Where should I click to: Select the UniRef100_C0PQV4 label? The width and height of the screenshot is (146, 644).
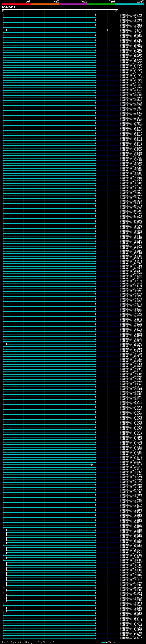[x=131, y=477]
